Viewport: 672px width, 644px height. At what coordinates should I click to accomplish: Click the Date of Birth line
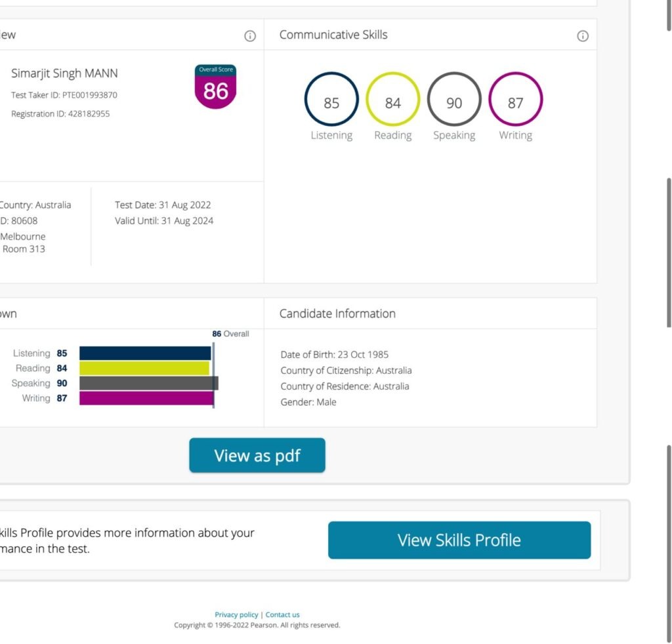point(334,355)
